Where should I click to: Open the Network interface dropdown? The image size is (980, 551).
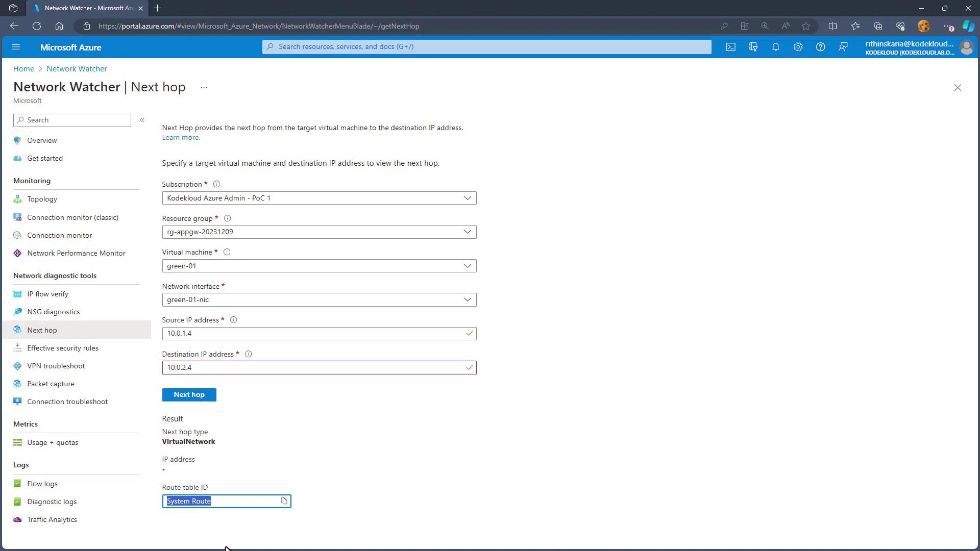319,299
